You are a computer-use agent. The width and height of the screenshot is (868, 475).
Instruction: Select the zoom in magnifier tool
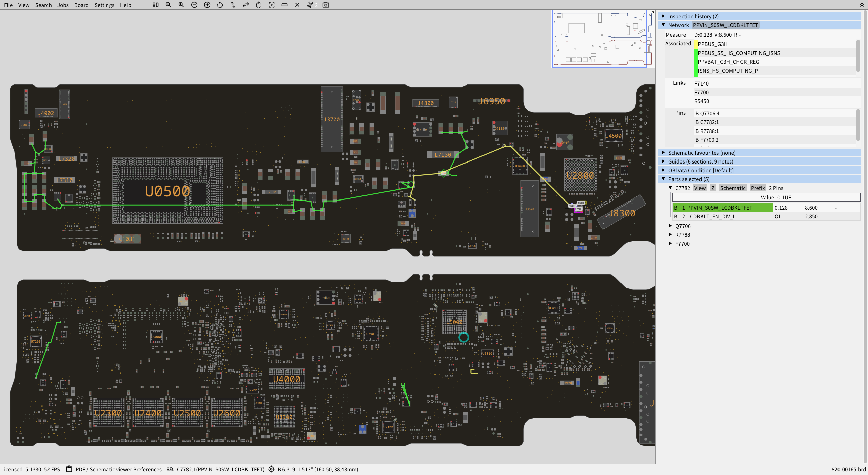pyautogui.click(x=181, y=5)
